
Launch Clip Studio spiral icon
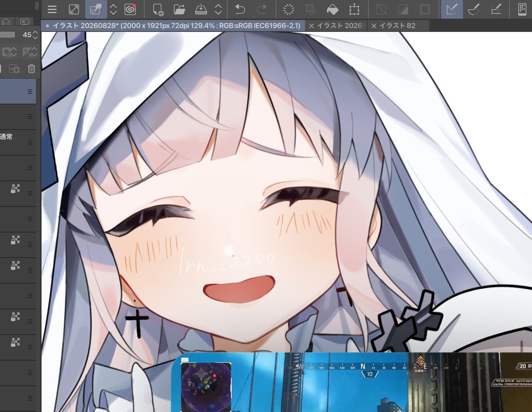(130, 9)
